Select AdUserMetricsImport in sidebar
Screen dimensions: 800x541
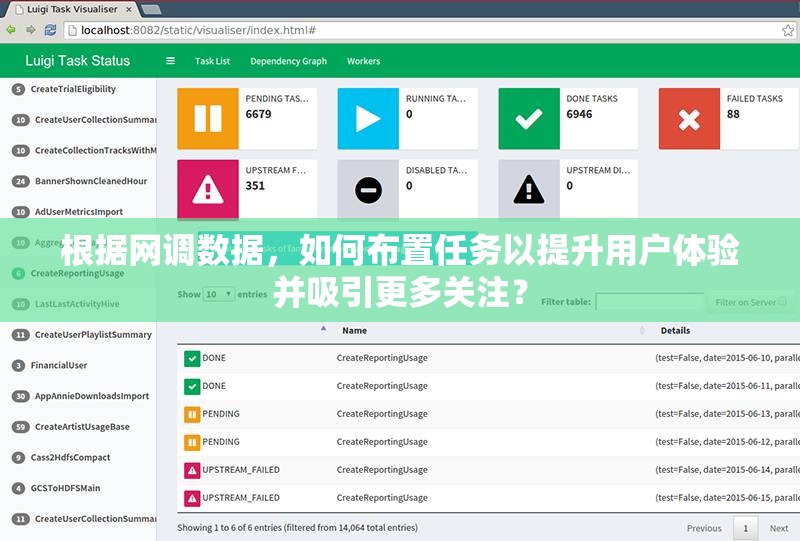(x=79, y=212)
